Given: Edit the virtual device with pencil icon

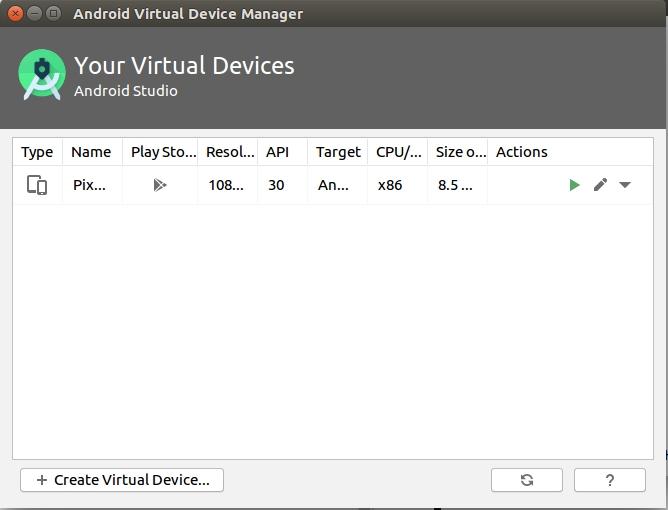Looking at the screenshot, I should point(600,185).
